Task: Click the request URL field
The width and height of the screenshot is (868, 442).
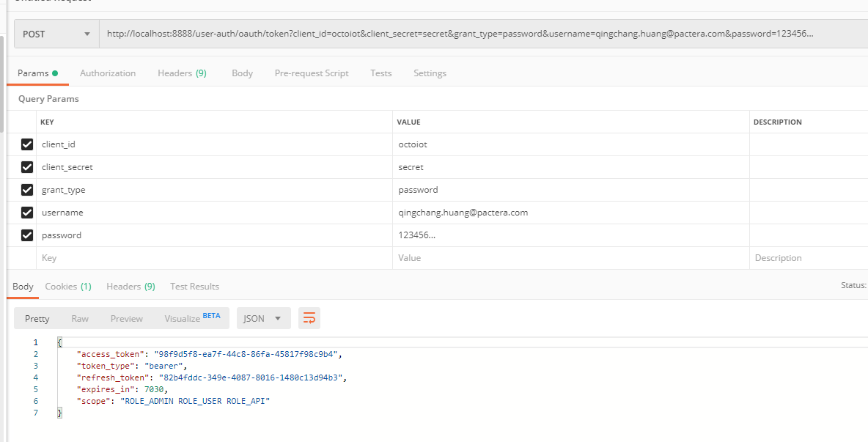Action: (483, 34)
